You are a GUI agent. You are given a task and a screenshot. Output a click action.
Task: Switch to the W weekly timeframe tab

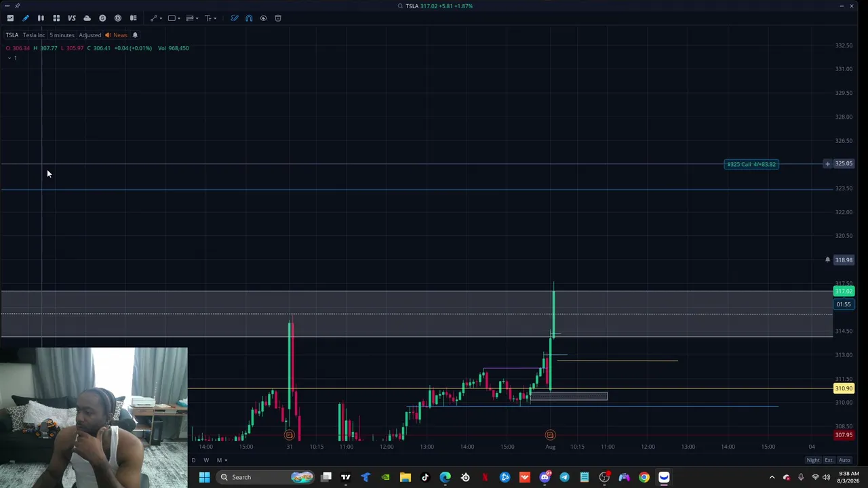coord(206,460)
